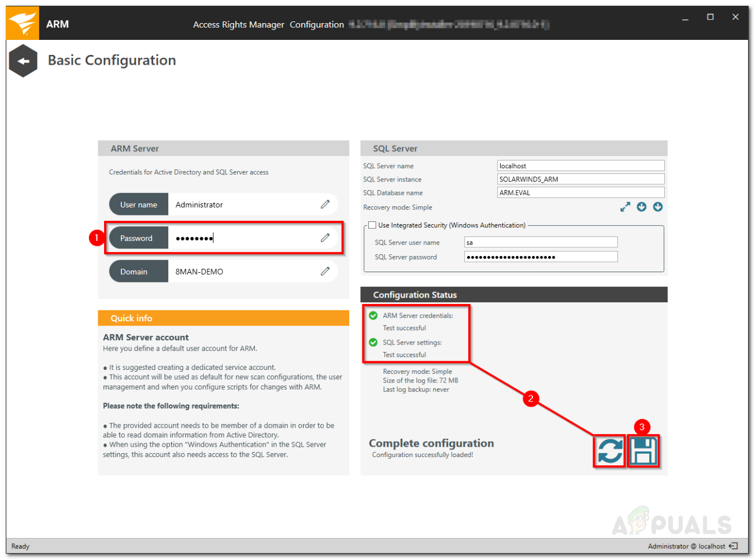Screen dimensions: 755x560
Task: Click the 'Ready' status bar text
Action: (20, 546)
